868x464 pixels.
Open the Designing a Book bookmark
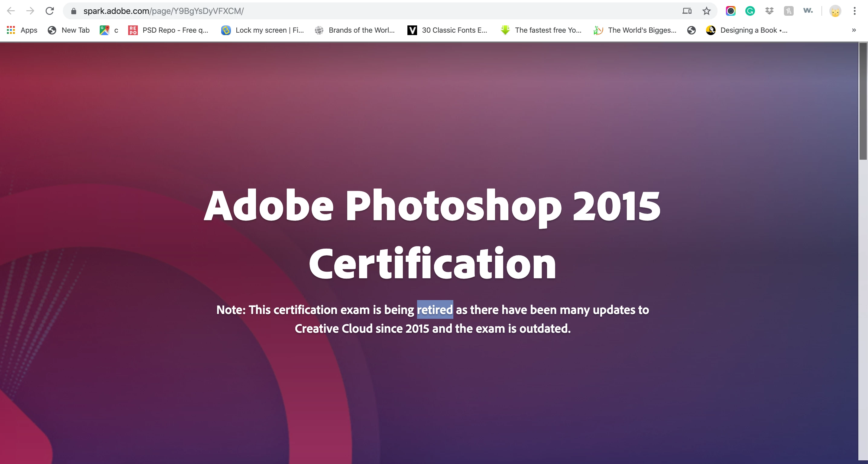(747, 30)
